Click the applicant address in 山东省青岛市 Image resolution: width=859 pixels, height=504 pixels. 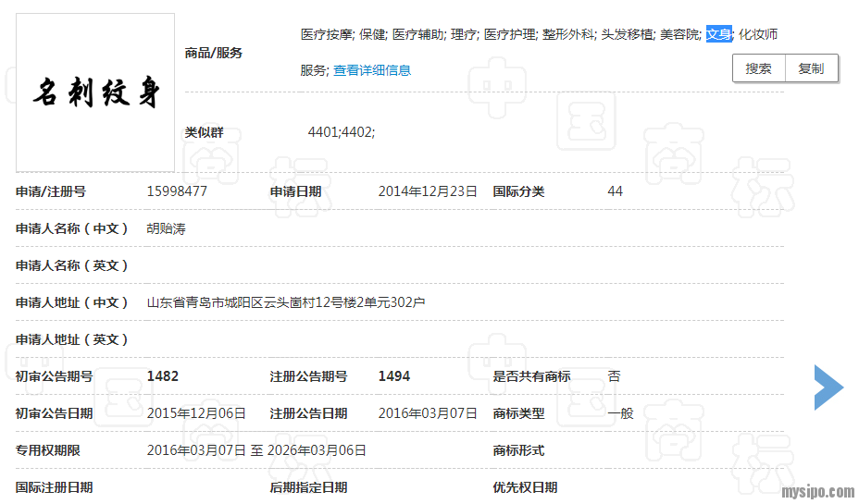click(286, 302)
